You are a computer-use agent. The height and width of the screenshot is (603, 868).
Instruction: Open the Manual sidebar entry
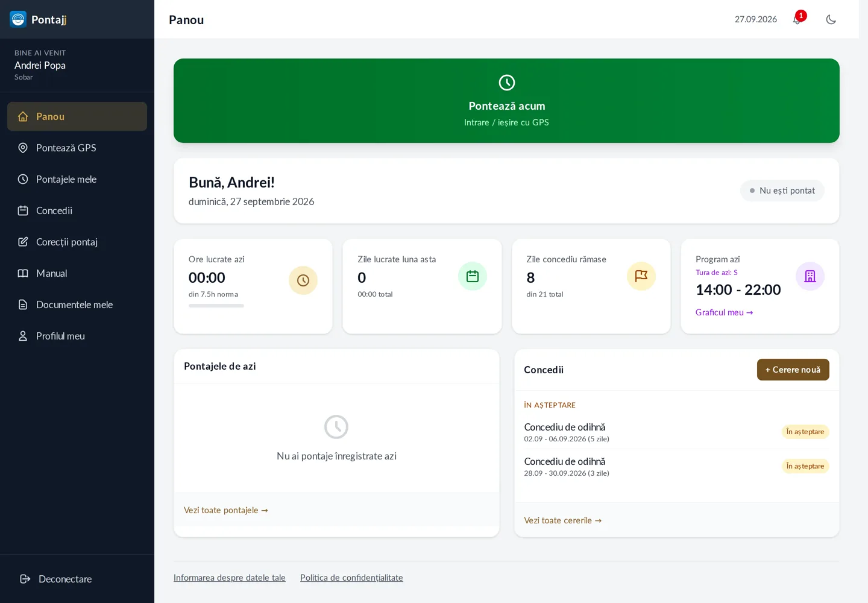pyautogui.click(x=77, y=273)
